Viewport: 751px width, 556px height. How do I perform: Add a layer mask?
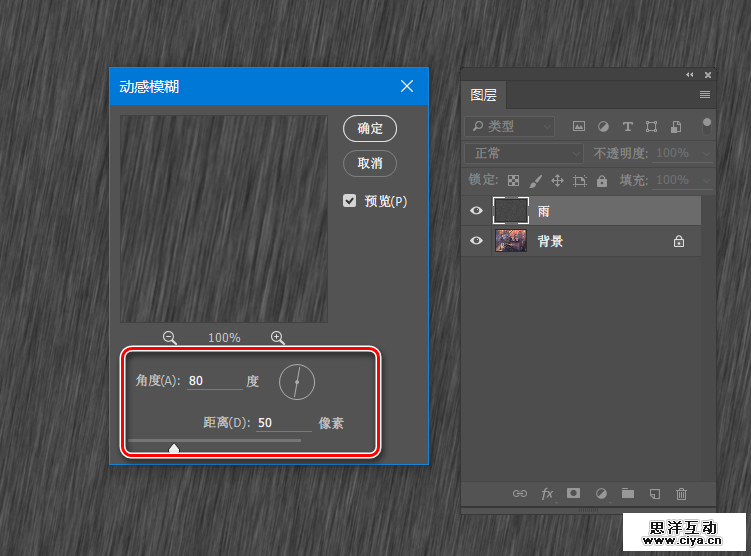[573, 493]
